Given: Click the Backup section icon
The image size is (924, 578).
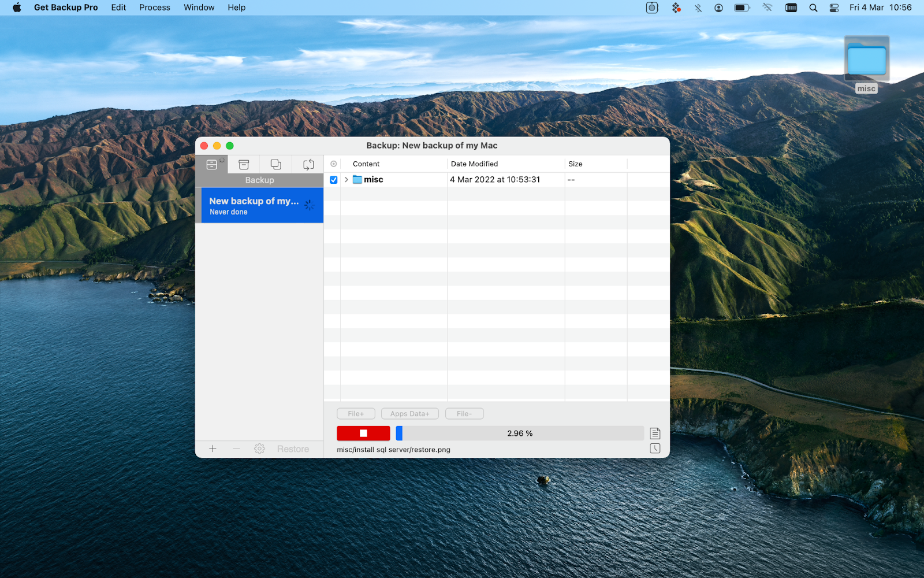Looking at the screenshot, I should coord(212,164).
